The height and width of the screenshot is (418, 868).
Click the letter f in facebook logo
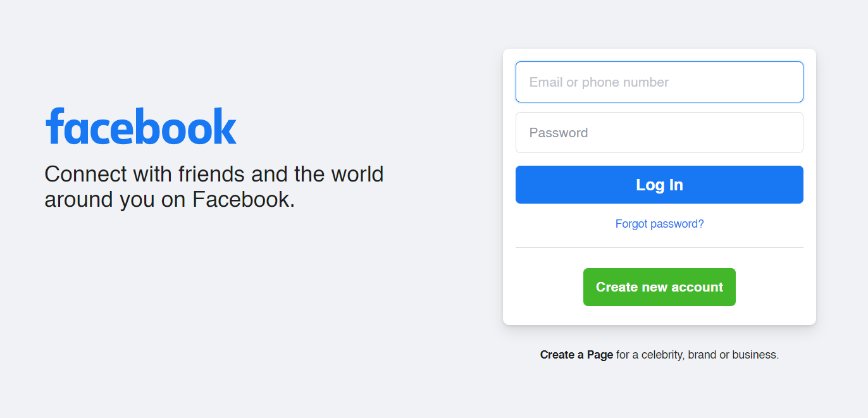[54, 126]
